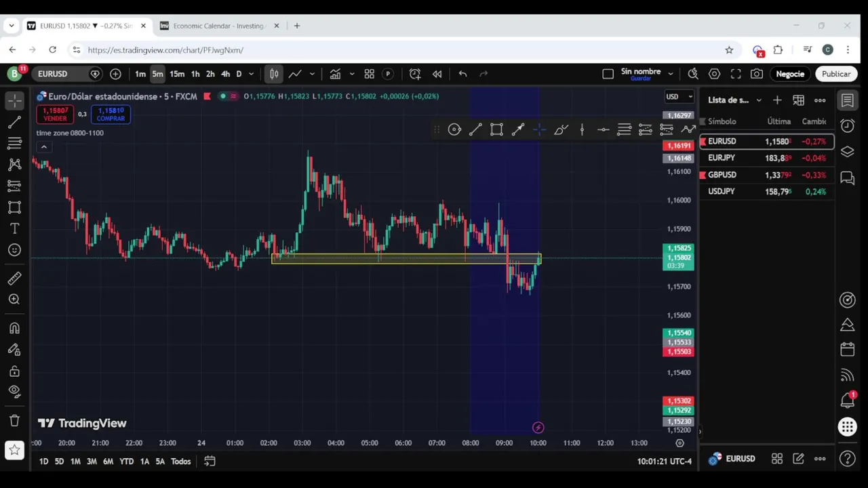Viewport: 868px width, 488px height.
Task: Expand the indicators favorites dropdown arrow
Action: coord(351,74)
